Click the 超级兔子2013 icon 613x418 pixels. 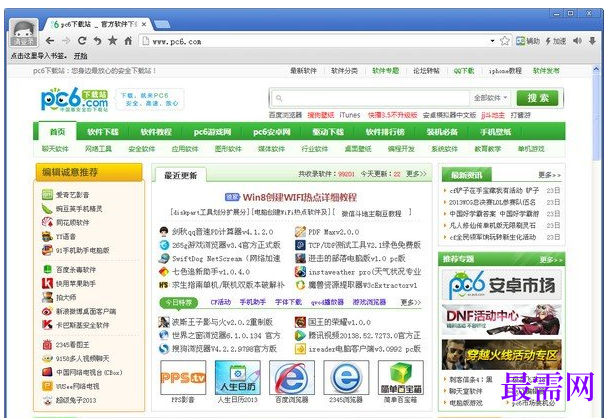pyautogui.click(x=47, y=400)
